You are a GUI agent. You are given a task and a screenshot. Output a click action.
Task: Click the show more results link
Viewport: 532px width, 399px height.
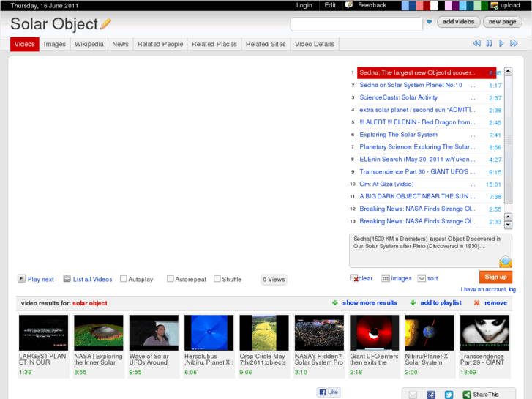click(x=370, y=302)
